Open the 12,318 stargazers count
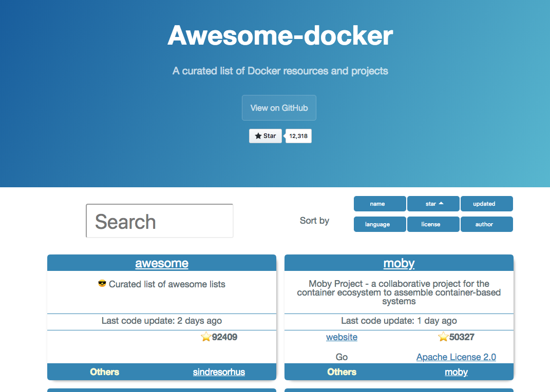The image size is (550, 392). point(298,136)
